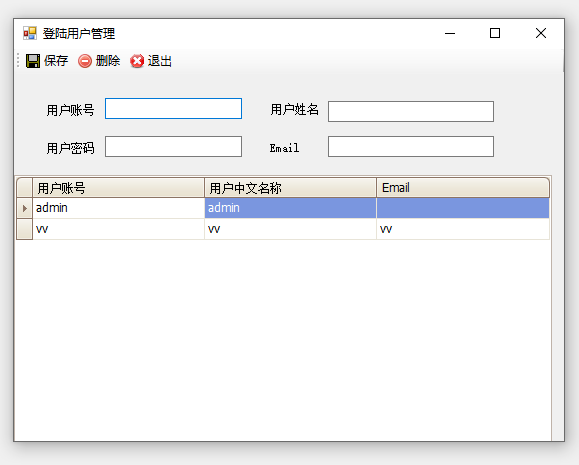
Task: Click the toolbar drag grip handle
Action: click(x=18, y=61)
